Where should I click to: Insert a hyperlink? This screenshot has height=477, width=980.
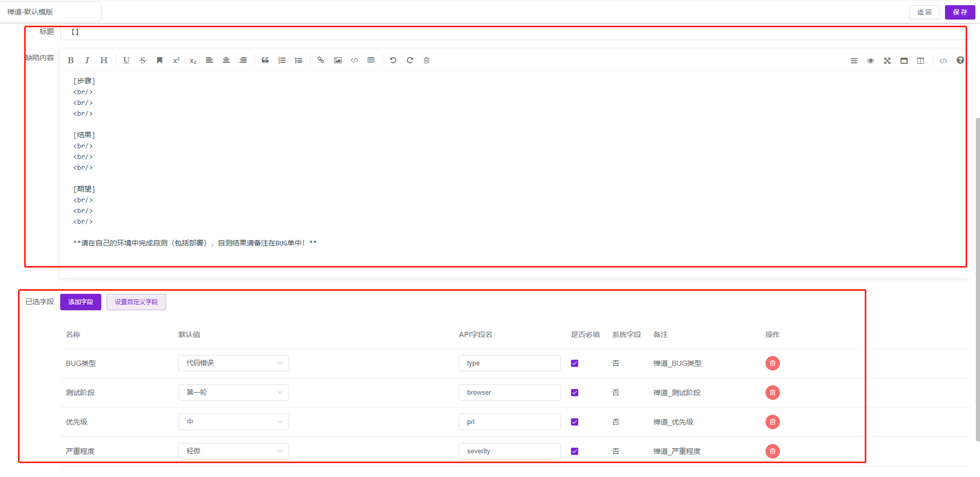321,60
